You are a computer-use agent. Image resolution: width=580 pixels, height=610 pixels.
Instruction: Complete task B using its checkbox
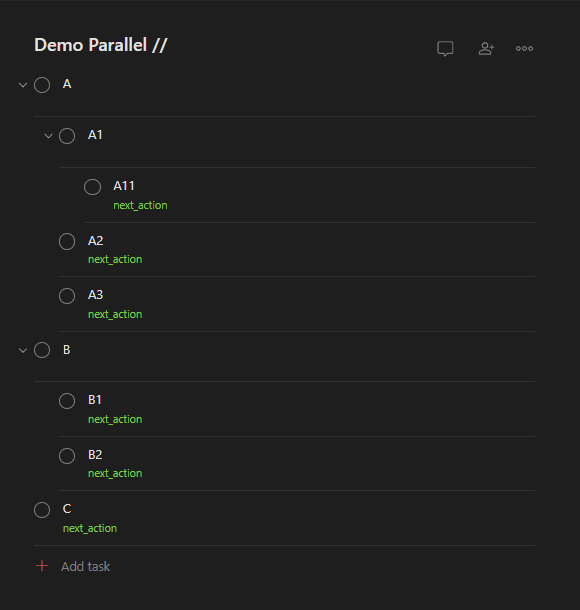pyautogui.click(x=42, y=350)
